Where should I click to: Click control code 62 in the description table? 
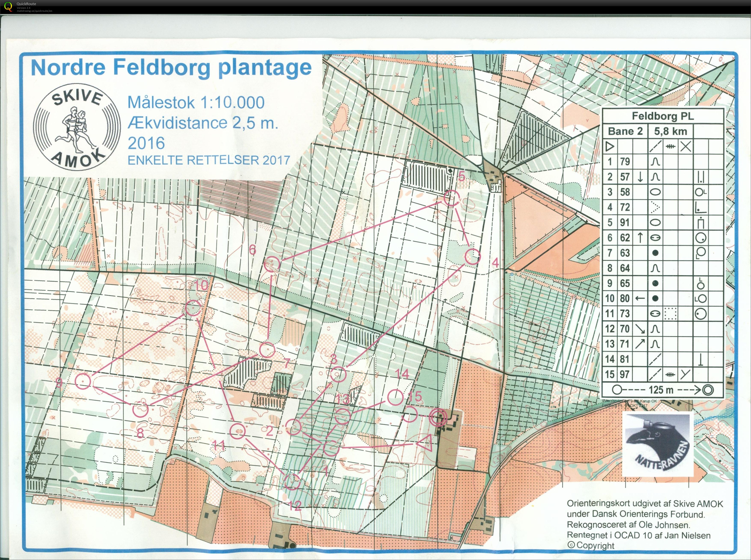625,238
